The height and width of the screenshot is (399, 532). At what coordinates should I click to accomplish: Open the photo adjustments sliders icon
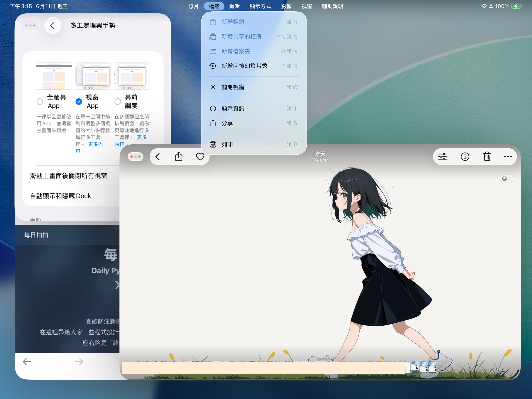point(442,157)
